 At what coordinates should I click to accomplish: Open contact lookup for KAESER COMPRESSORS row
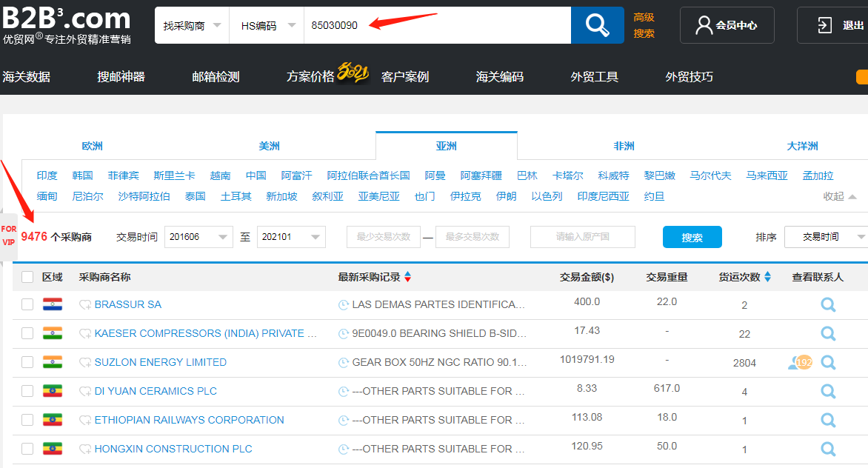(x=828, y=333)
